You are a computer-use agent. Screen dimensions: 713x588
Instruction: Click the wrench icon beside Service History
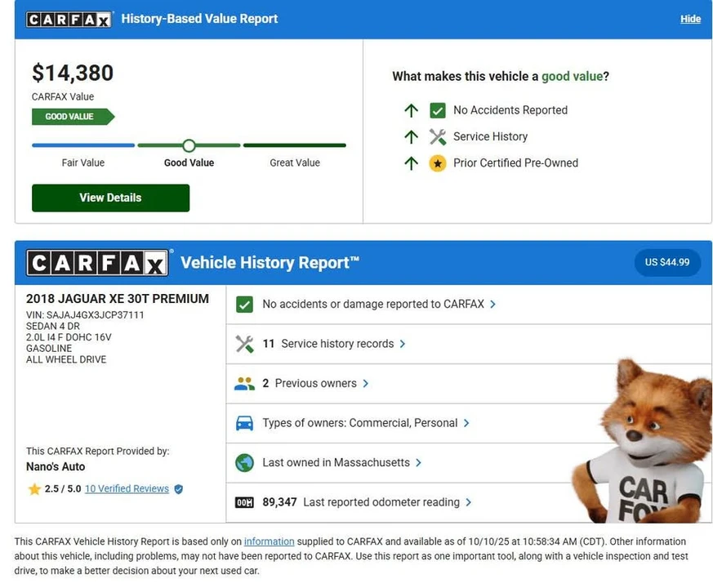coord(438,136)
